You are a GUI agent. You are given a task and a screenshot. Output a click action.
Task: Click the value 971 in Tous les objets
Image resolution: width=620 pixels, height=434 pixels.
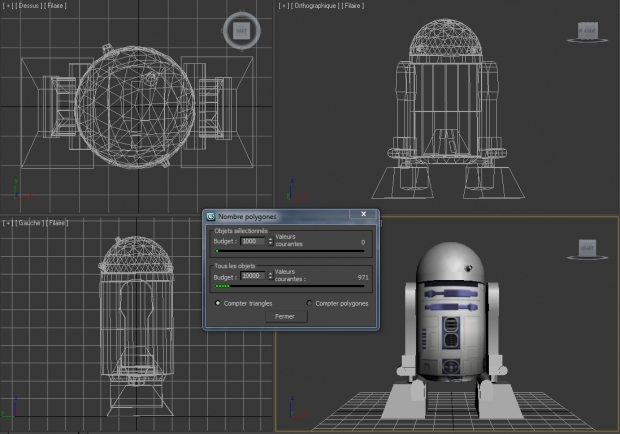pos(363,277)
